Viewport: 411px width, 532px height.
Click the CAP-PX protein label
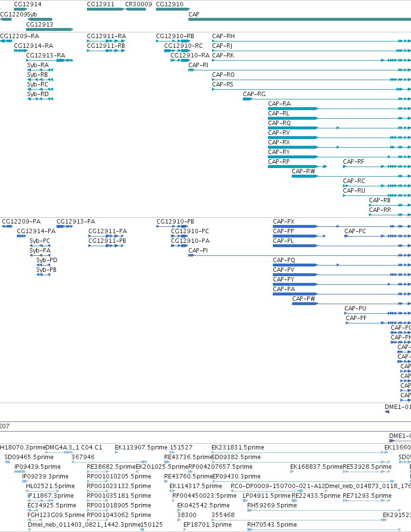283,222
